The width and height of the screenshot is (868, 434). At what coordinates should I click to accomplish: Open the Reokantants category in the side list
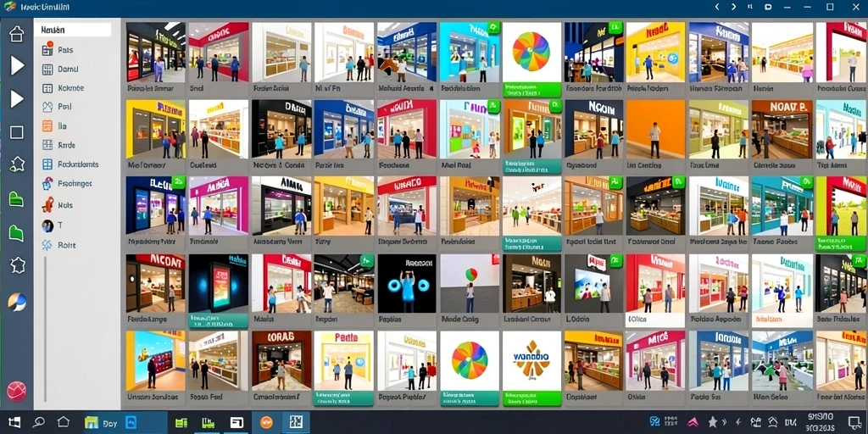coord(71,164)
